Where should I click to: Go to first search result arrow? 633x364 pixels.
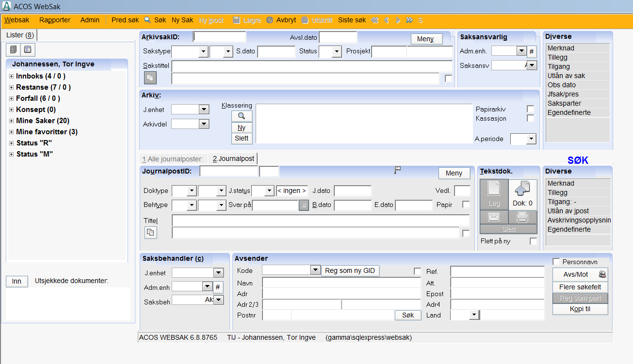(375, 20)
